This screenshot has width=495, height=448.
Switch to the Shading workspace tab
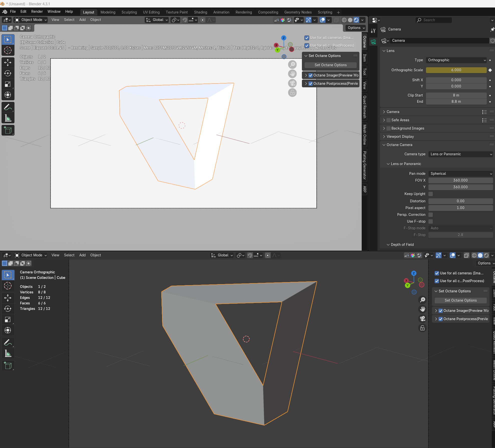pos(200,12)
